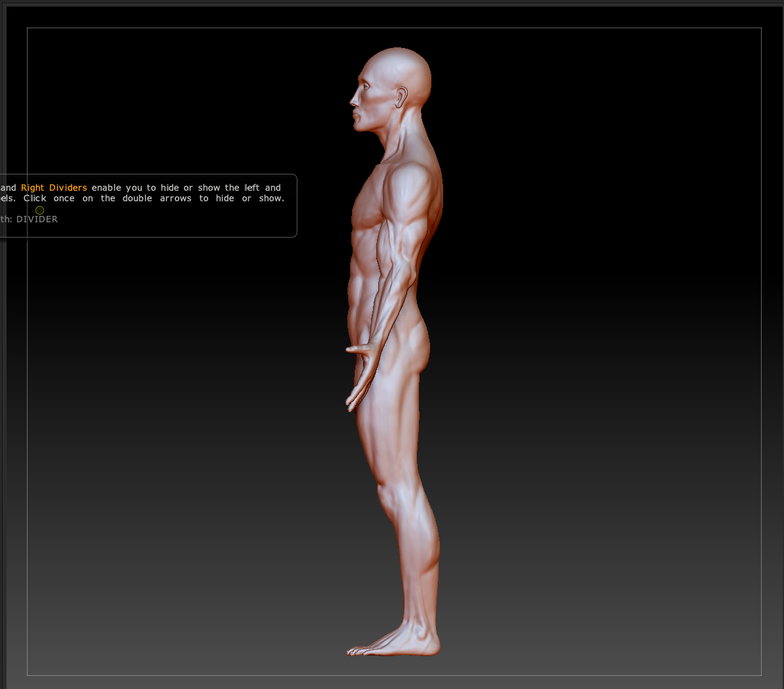Click the orange "Right Dividers" tooltip text
Image resolution: width=784 pixels, height=689 pixels.
coord(54,188)
